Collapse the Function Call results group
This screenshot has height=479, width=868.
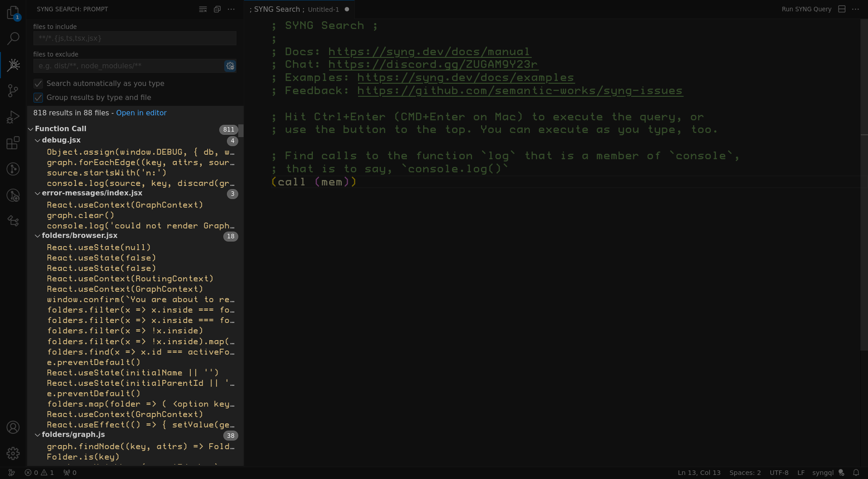click(x=31, y=129)
